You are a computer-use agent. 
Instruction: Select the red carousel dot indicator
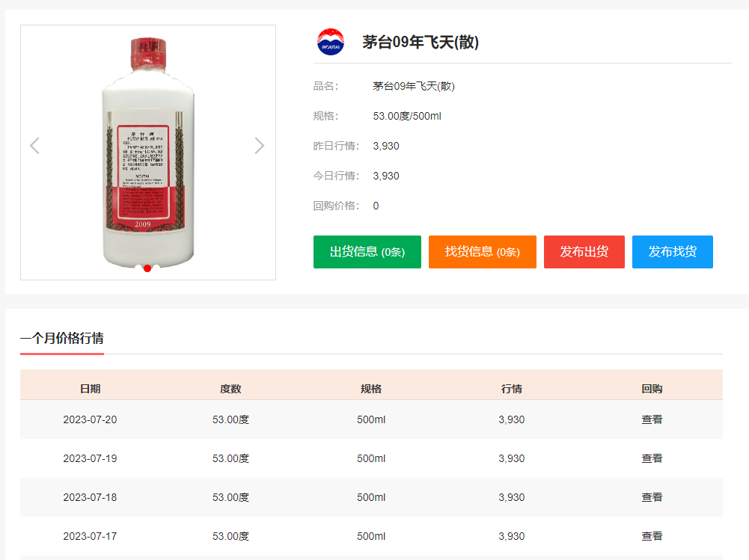tap(147, 268)
